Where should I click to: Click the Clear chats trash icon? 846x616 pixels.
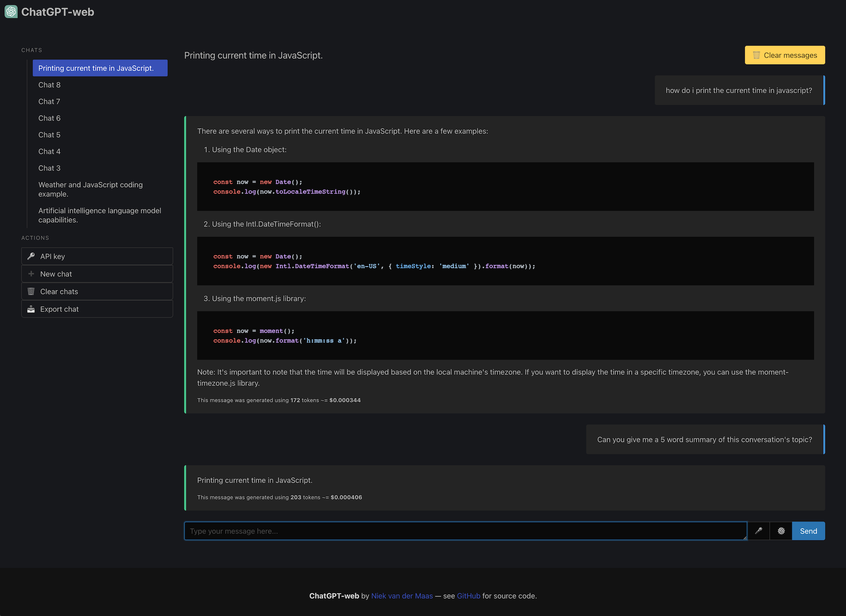point(31,291)
